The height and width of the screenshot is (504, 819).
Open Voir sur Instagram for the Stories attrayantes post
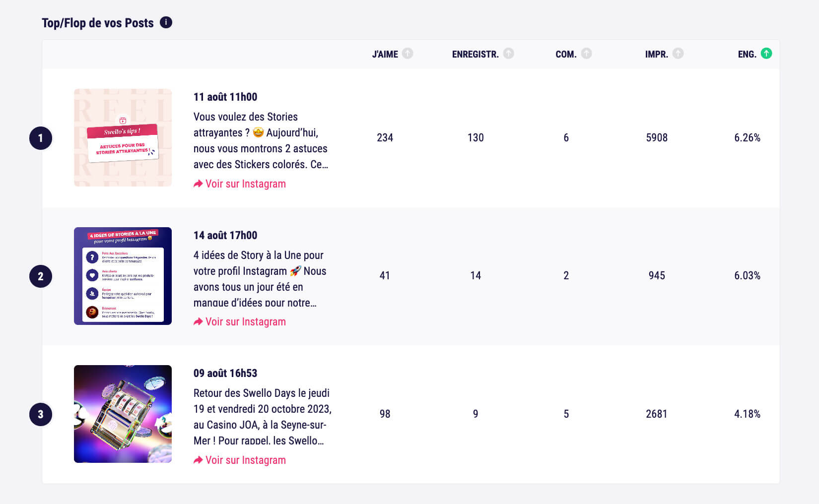click(x=246, y=184)
